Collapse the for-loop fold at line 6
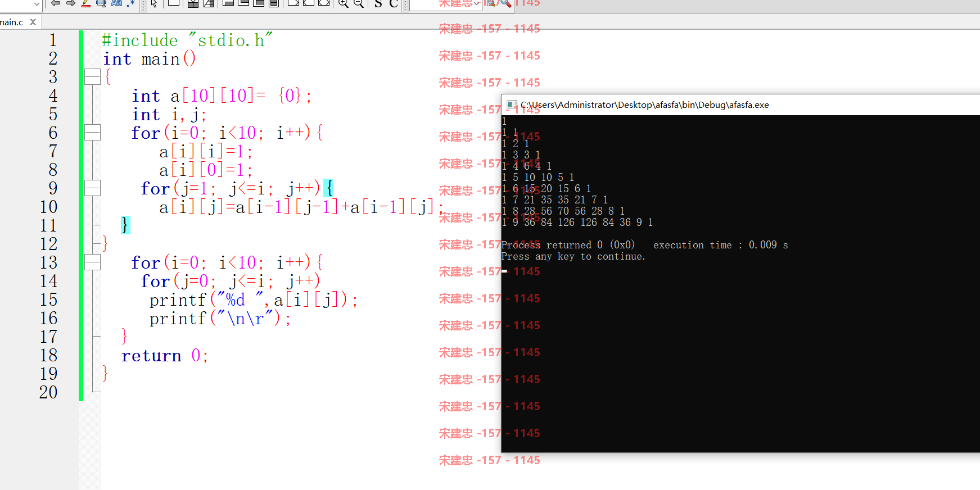This screenshot has height=490, width=980. (92, 132)
